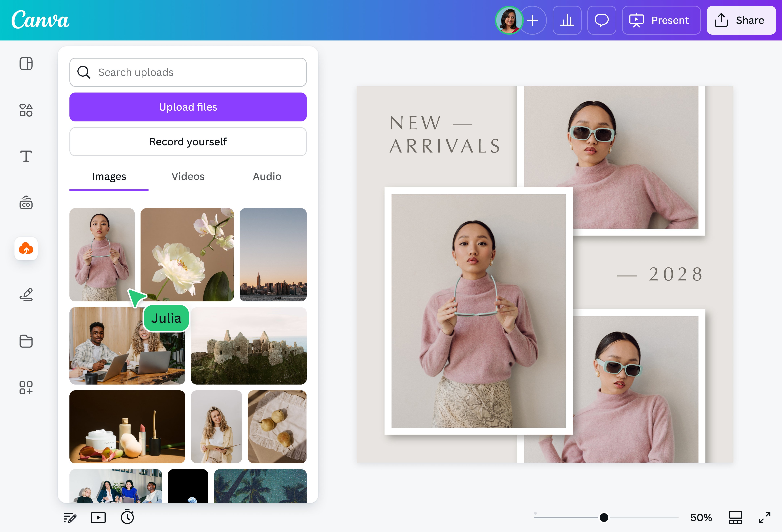
Task: Open the Text panel
Action: (x=26, y=156)
